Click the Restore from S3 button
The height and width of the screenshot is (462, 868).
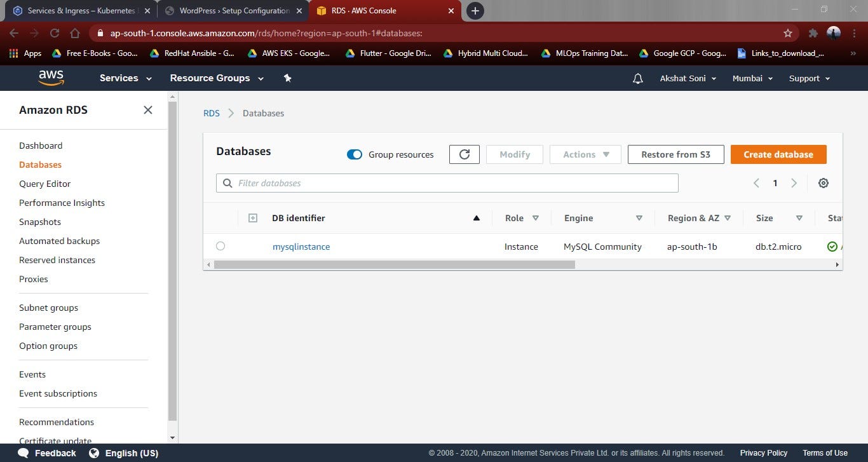click(x=676, y=154)
